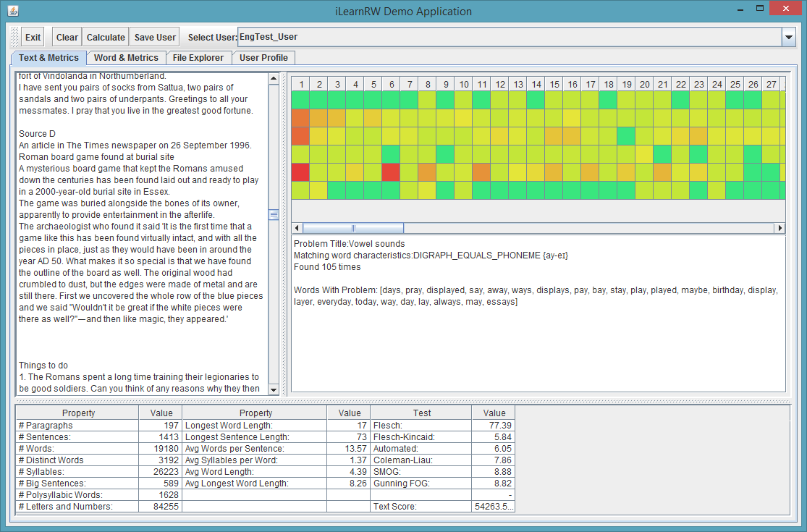This screenshot has width=807, height=532.
Task: Click the EngTest_User combo box field
Action: (x=510, y=37)
